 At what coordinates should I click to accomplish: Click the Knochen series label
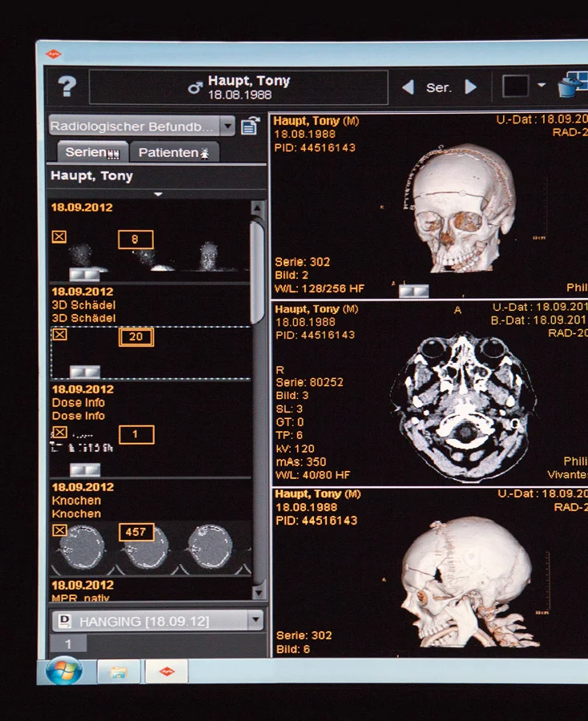[76, 507]
